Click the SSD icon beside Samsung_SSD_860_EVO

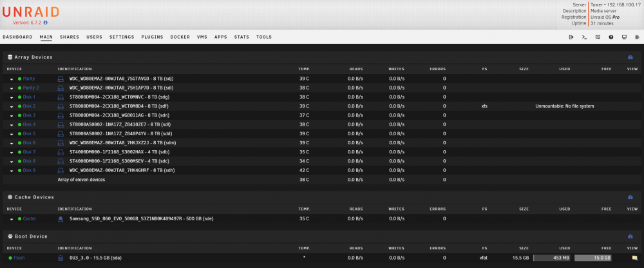[61, 219]
